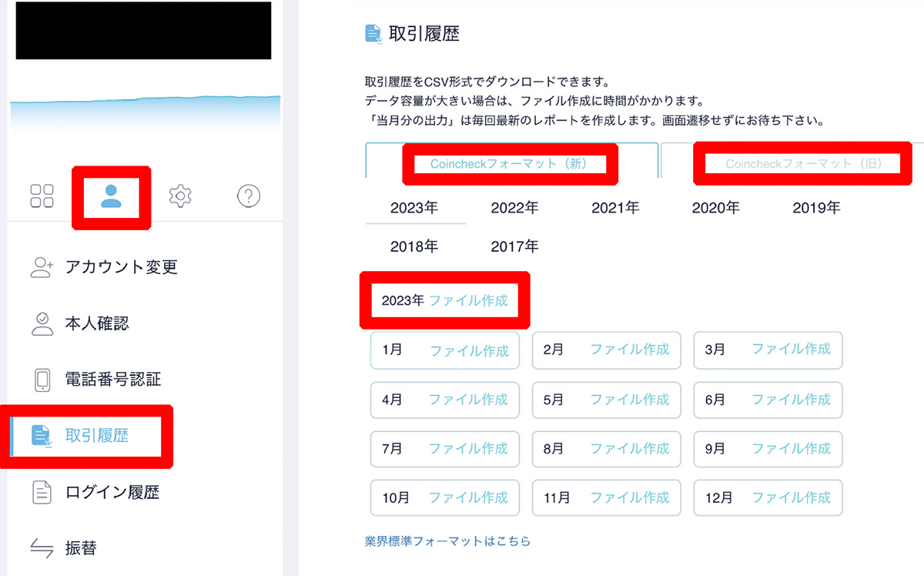924x576 pixels.
Task: Select the 2019年 year tab
Action: pyautogui.click(x=817, y=207)
